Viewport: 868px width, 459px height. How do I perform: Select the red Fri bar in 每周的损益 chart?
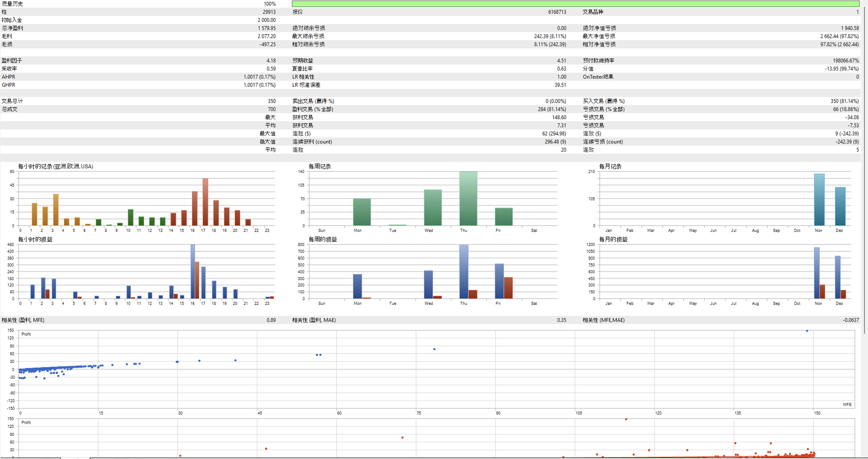[508, 288]
